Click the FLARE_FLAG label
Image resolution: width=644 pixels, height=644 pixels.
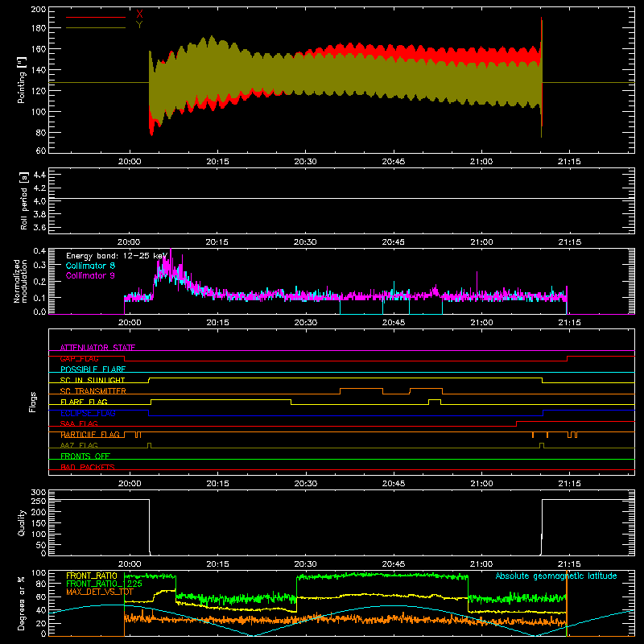coord(84,402)
